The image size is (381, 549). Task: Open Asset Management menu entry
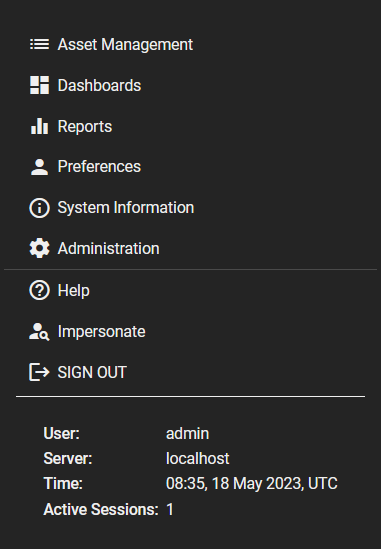[x=125, y=44]
